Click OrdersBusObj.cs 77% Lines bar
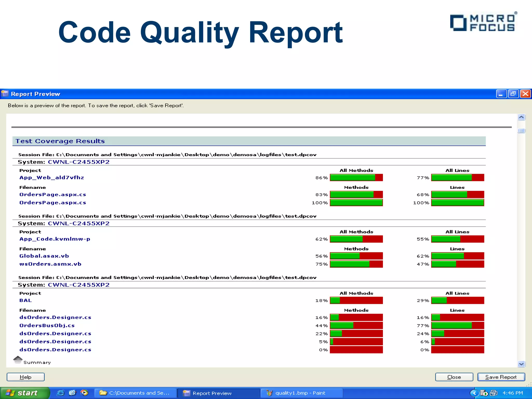Screen dimensions: 532x399 tap(458, 325)
